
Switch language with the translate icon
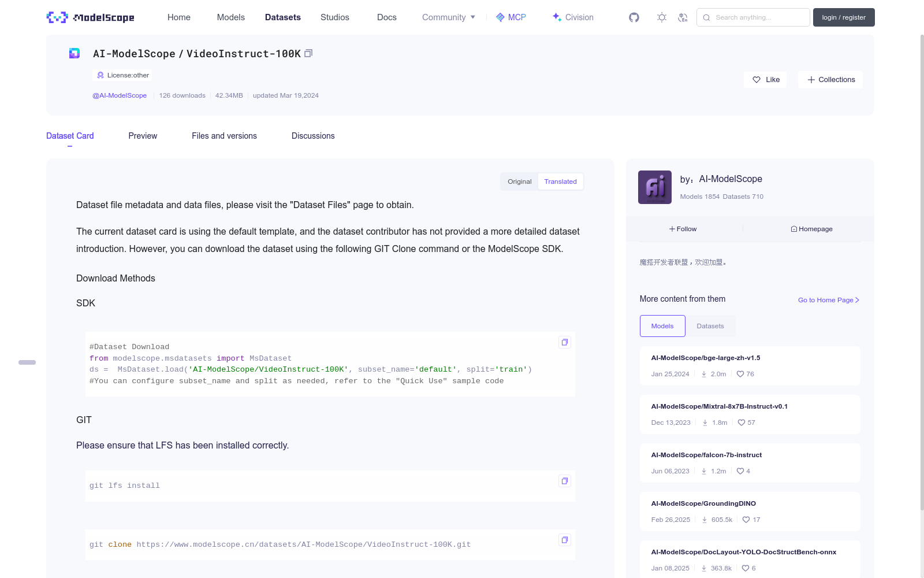[683, 17]
